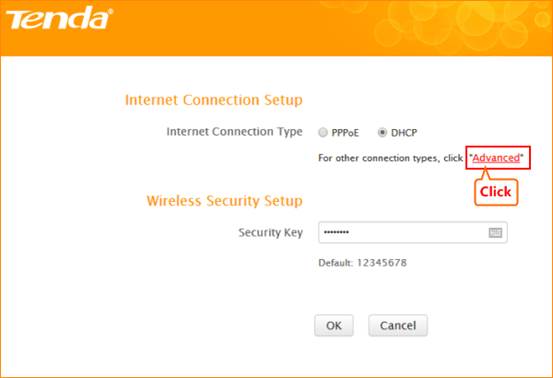This screenshot has width=553, height=378.
Task: Click the Wireless Security Setup heading
Action: point(224,201)
